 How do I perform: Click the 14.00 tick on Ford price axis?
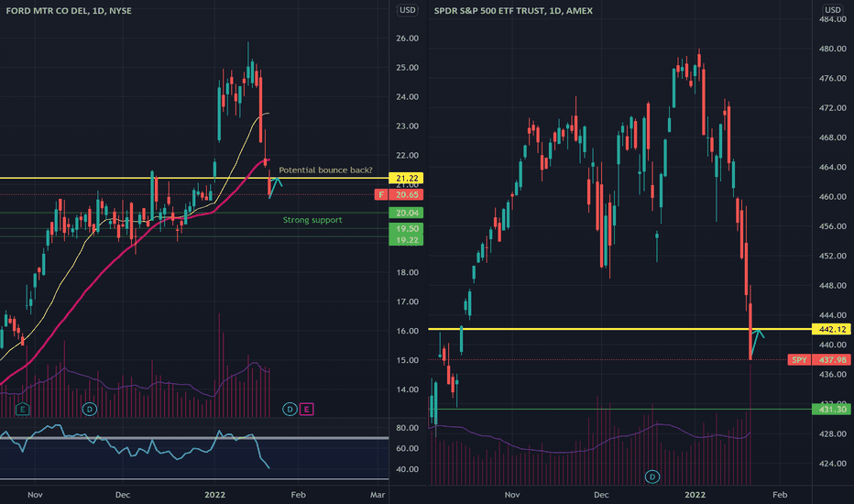pos(408,389)
